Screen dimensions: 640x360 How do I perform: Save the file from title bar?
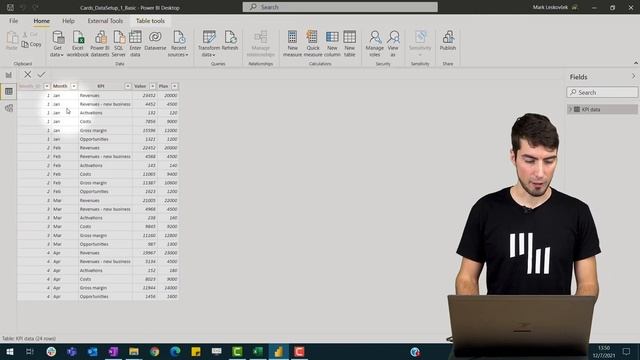pos(10,7)
